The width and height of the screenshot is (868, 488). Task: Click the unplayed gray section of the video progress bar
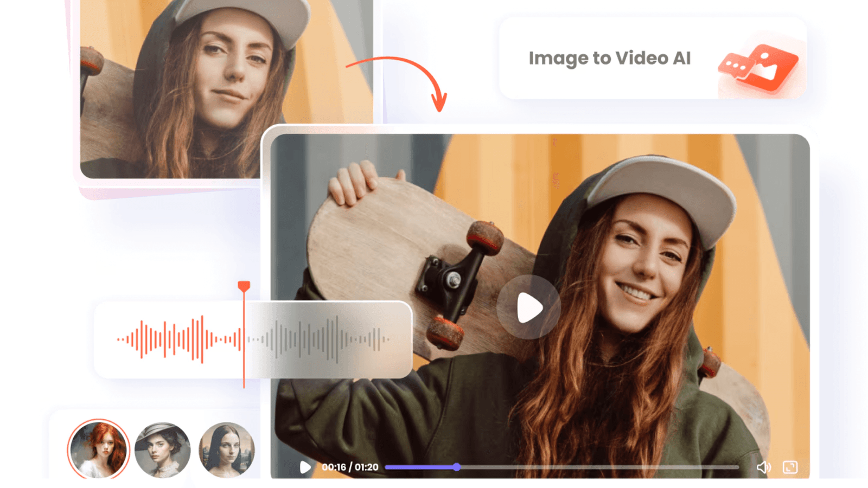click(597, 467)
